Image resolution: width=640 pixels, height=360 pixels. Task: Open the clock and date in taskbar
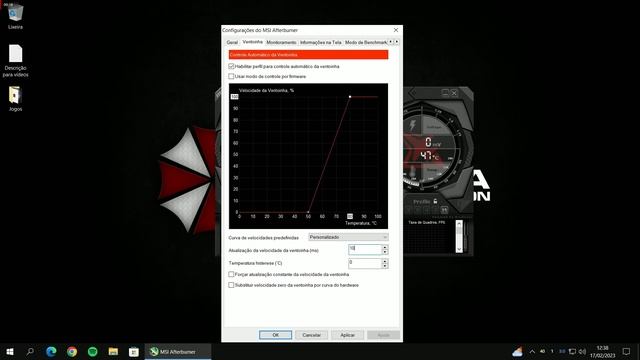tap(602, 351)
